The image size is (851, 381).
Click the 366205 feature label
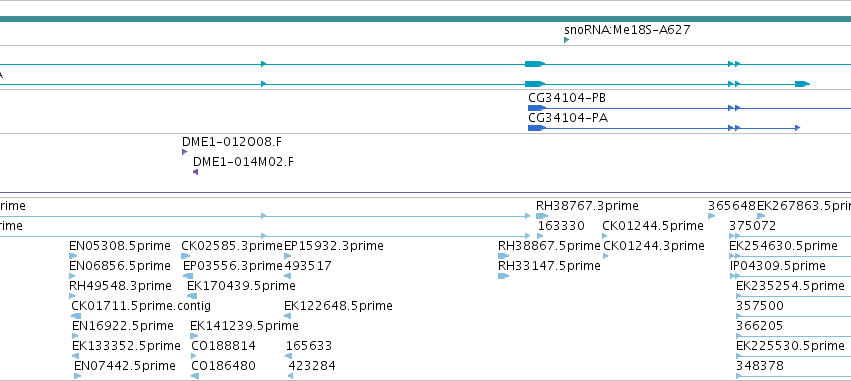point(760,326)
